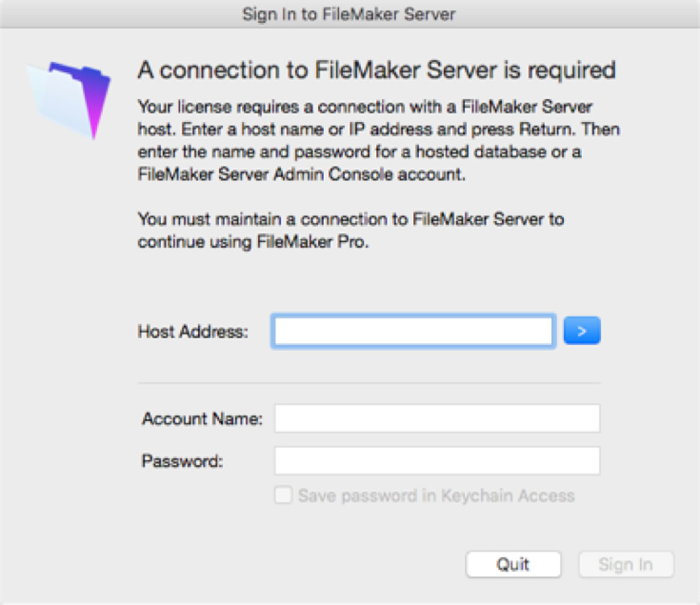This screenshot has height=605, width=700.
Task: Click the Sign In to FileMaker Server title bar
Action: 350,14
